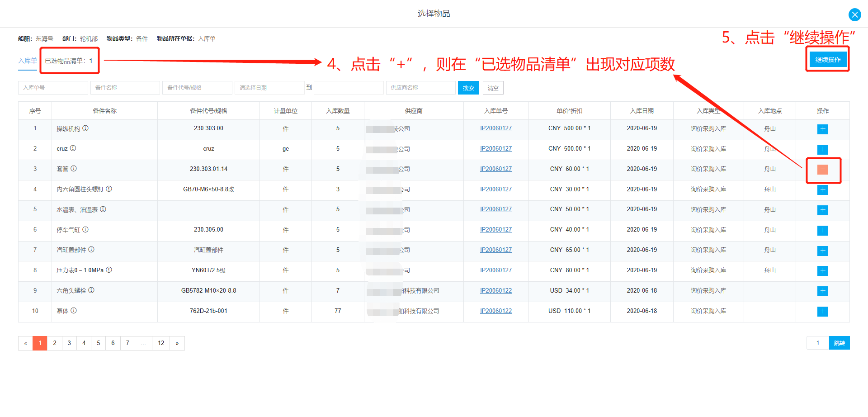Open the end date field after 到

pos(349,88)
